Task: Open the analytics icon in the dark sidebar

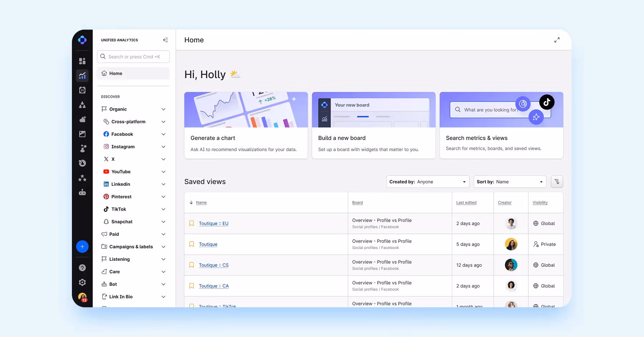Action: 82,76
